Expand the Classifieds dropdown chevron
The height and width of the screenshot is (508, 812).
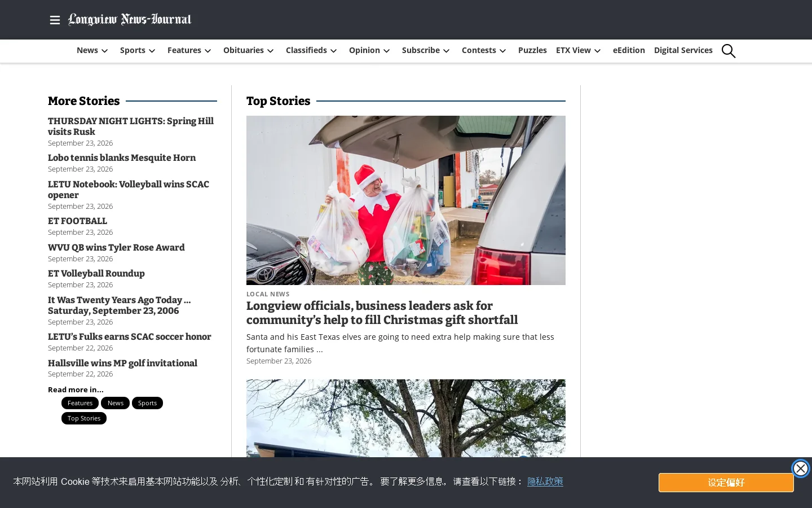coord(333,51)
